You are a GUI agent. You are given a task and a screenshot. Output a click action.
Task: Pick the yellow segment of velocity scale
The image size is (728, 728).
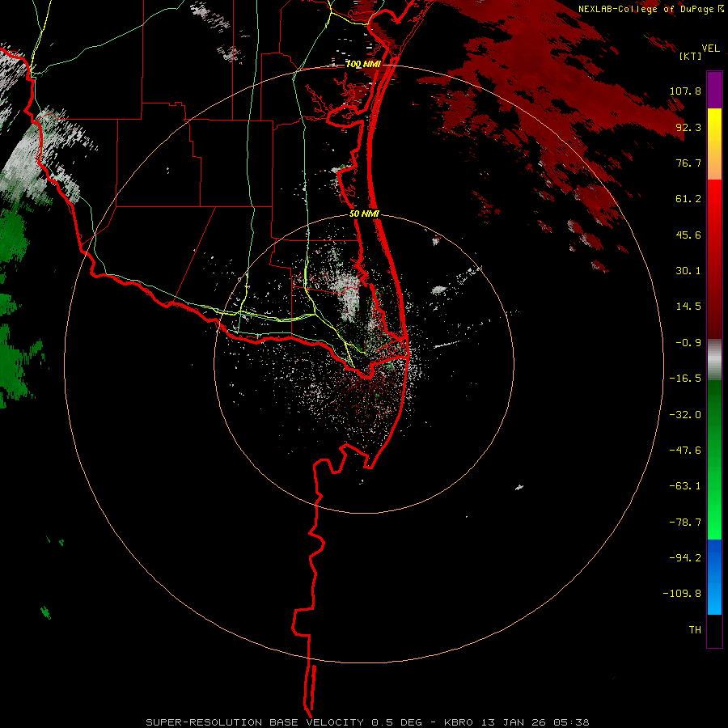pos(714,144)
